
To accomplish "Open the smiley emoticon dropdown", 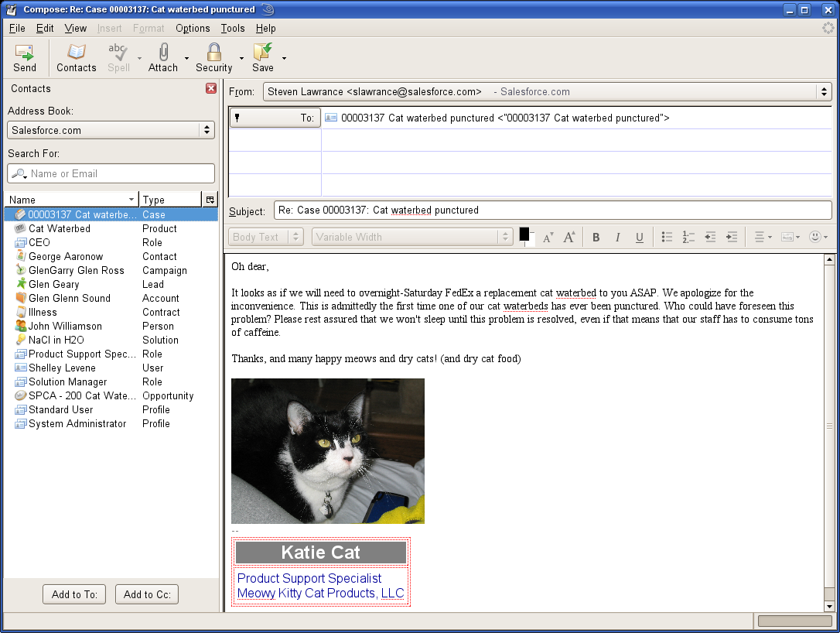I will point(818,237).
